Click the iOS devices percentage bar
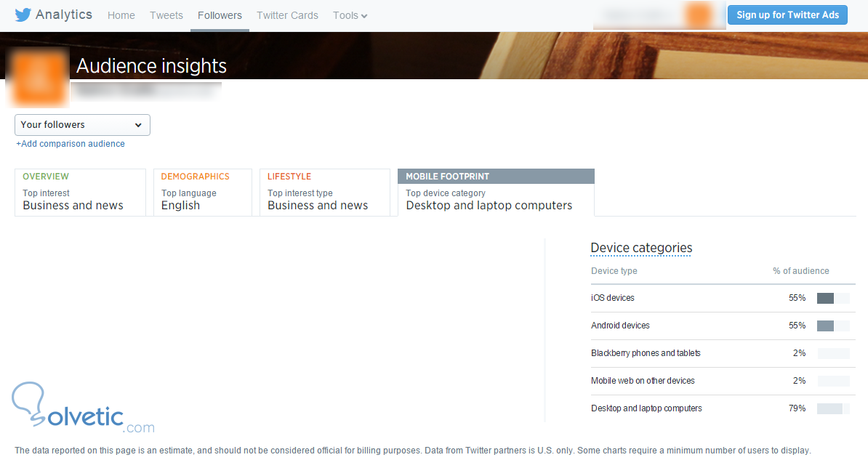 click(833, 298)
